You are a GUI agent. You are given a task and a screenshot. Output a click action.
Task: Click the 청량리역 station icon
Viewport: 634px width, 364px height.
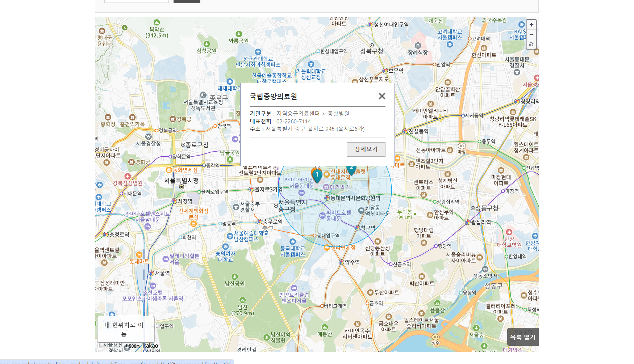click(x=517, y=102)
